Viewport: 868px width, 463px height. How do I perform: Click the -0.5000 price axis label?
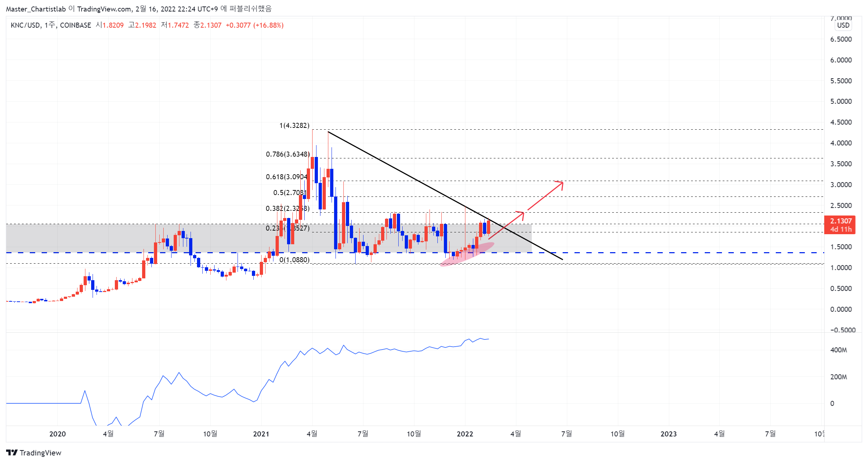tap(843, 330)
